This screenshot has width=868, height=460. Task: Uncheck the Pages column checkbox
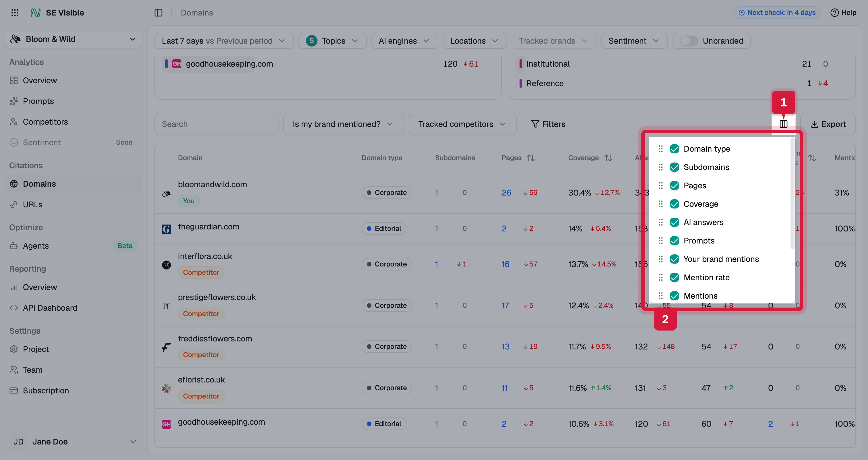coord(674,185)
